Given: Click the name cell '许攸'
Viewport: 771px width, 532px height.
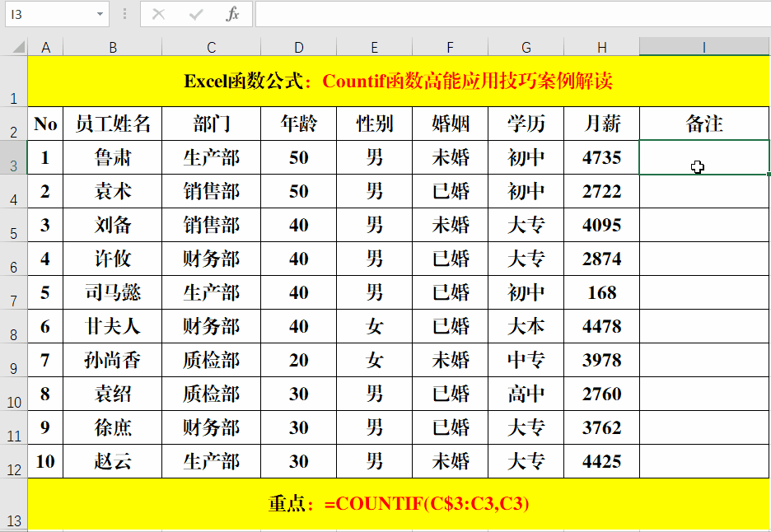Looking at the screenshot, I should tap(113, 259).
